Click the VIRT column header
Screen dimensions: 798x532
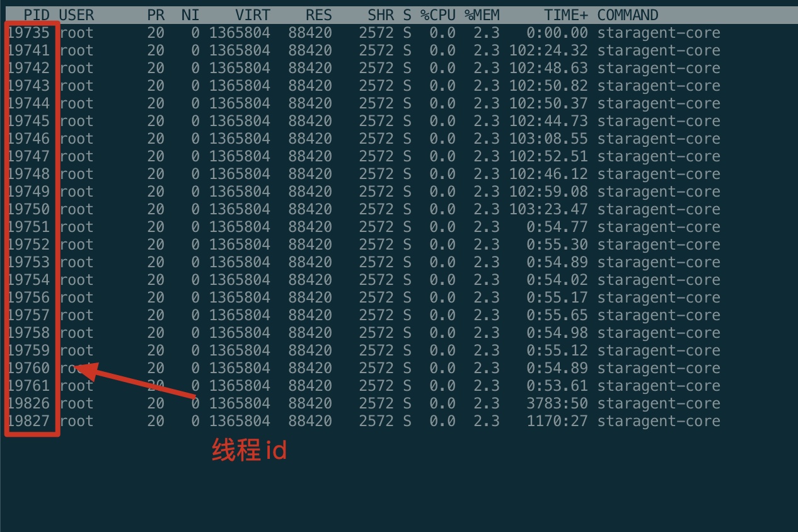pyautogui.click(x=252, y=15)
